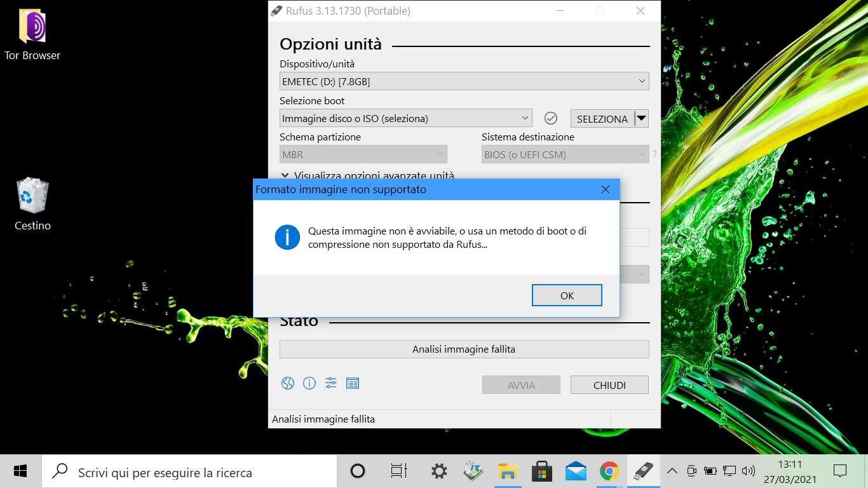
Task: Click the AVVIA button
Action: pyautogui.click(x=521, y=385)
